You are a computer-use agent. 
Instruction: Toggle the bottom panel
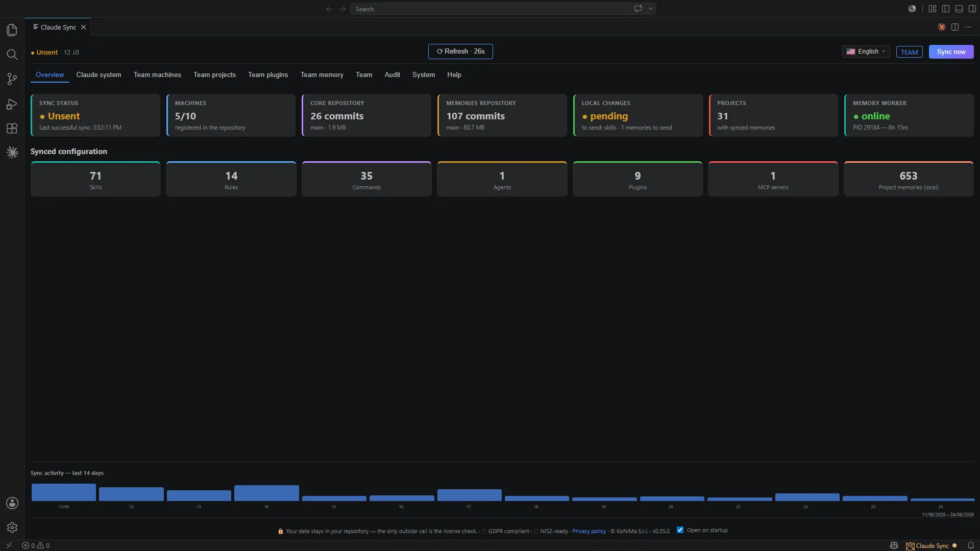pyautogui.click(x=959, y=9)
